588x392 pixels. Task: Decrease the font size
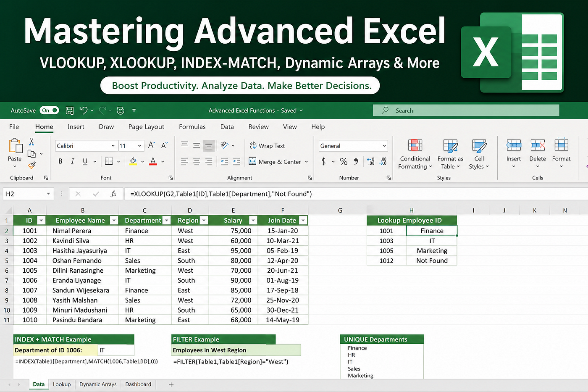point(164,145)
